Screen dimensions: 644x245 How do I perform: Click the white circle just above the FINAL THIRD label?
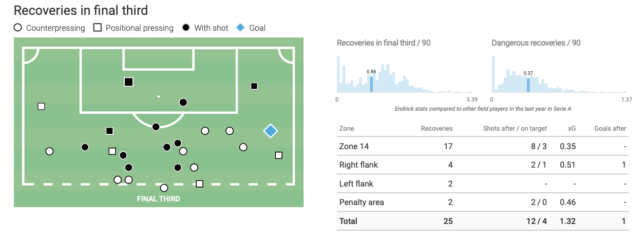(164, 188)
